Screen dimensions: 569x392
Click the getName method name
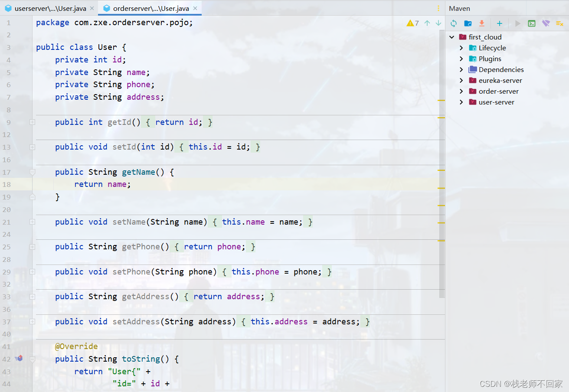pos(138,172)
